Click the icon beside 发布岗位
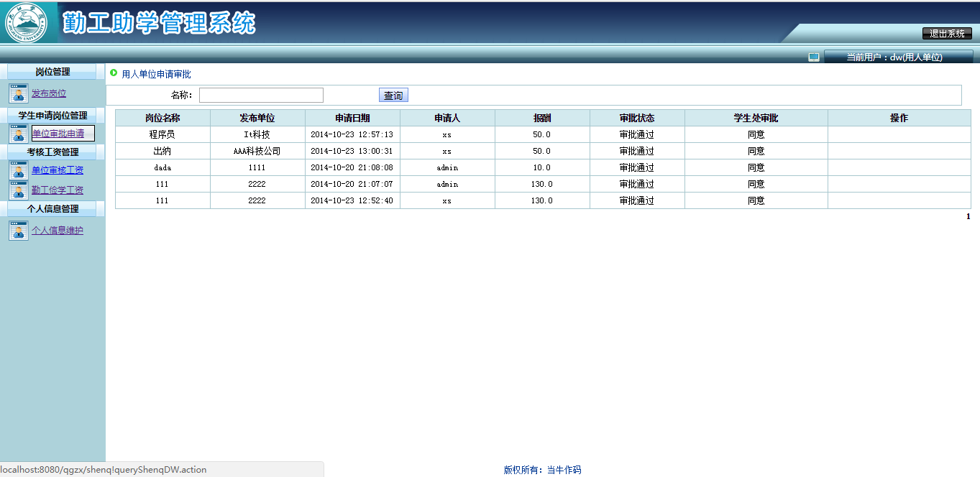This screenshot has width=980, height=477. (19, 93)
